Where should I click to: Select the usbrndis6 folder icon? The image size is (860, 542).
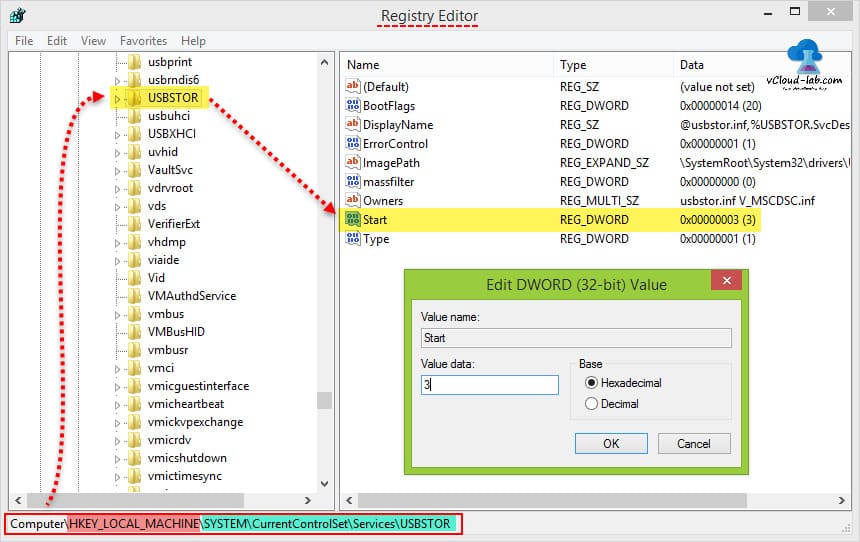coord(134,80)
